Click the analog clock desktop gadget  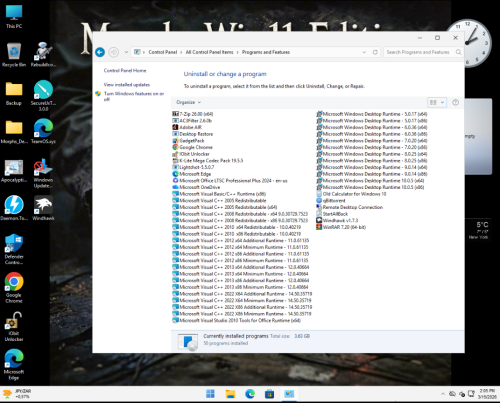468,43
